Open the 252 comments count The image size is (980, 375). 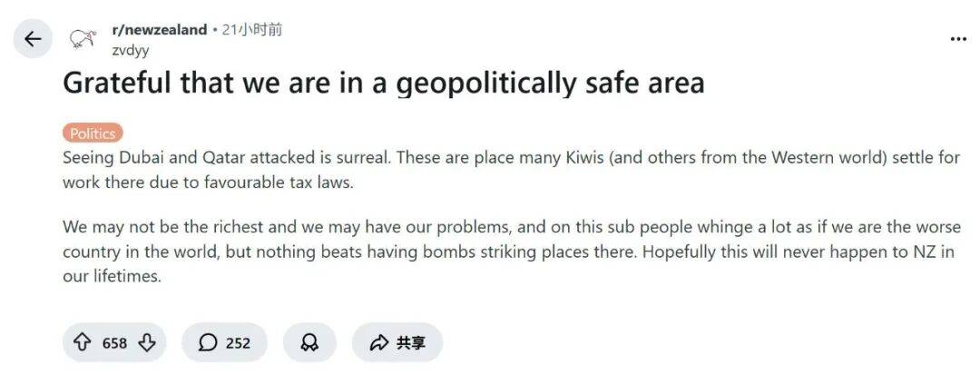point(238,342)
